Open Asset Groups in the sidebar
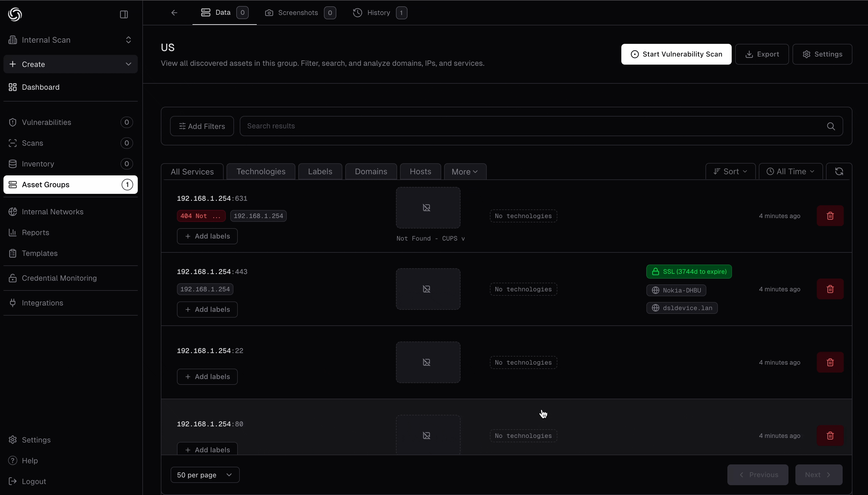Image resolution: width=868 pixels, height=495 pixels. coord(70,185)
